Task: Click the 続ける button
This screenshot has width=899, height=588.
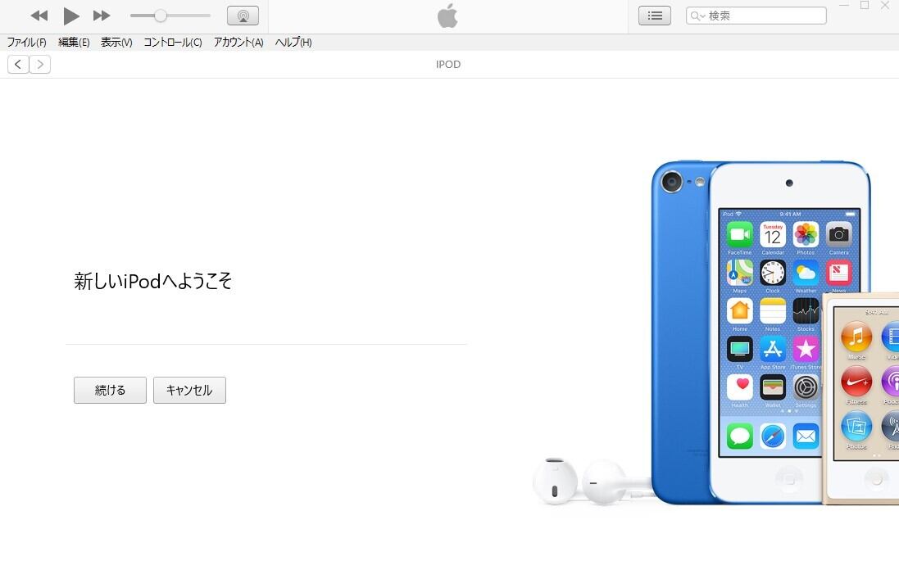Action: (x=110, y=391)
